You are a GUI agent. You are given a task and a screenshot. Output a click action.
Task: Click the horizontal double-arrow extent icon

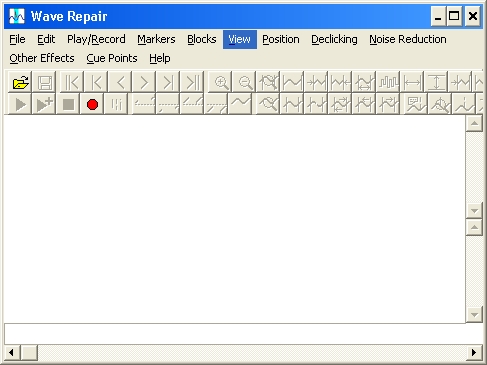tap(412, 82)
